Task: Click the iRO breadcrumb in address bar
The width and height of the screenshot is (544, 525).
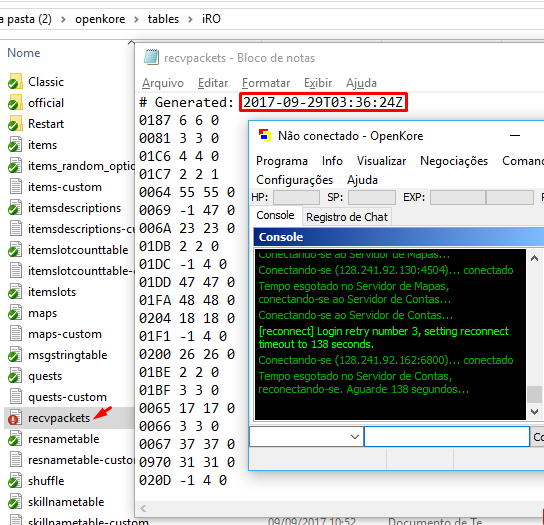Action: tap(211, 19)
